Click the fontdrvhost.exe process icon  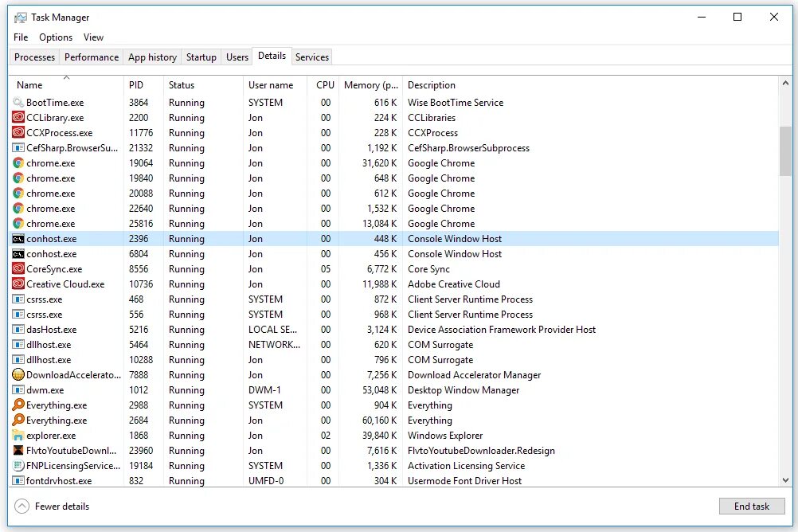point(18,480)
